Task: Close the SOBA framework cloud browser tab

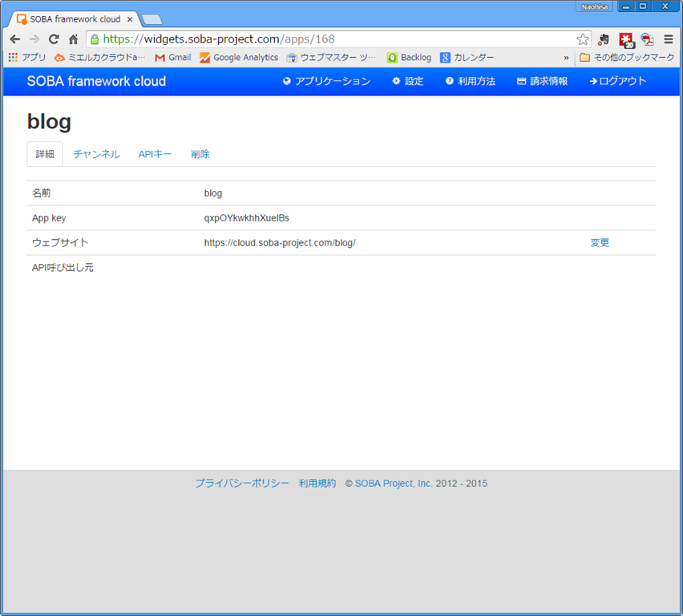Action: [130, 19]
